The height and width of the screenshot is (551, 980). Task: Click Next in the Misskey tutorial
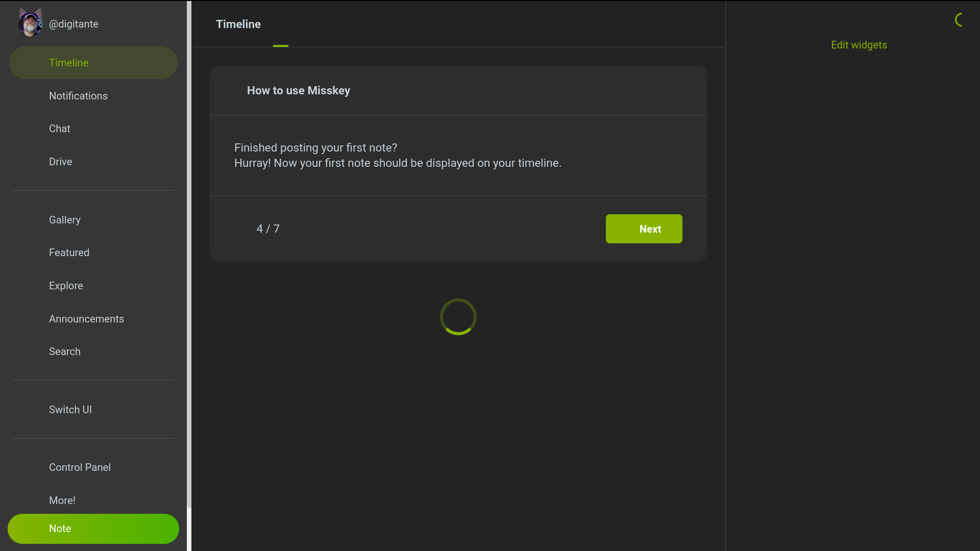pyautogui.click(x=644, y=229)
